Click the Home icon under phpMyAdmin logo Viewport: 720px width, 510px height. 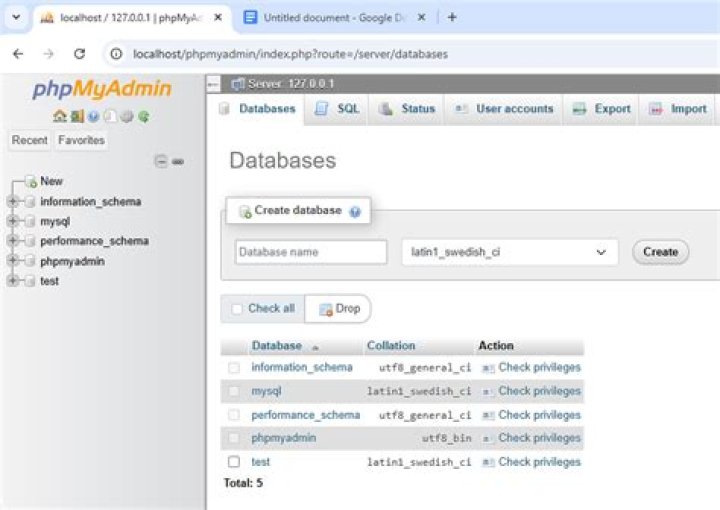click(58, 116)
